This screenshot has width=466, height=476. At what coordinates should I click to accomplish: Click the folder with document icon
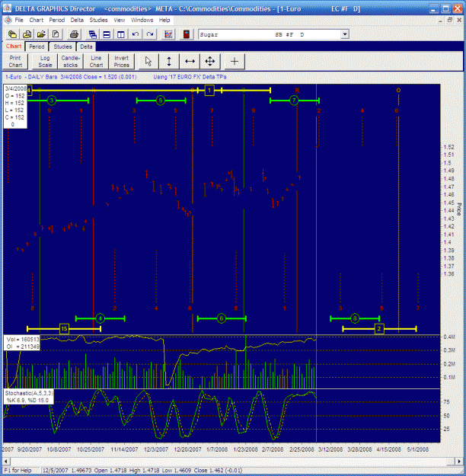coord(27,34)
